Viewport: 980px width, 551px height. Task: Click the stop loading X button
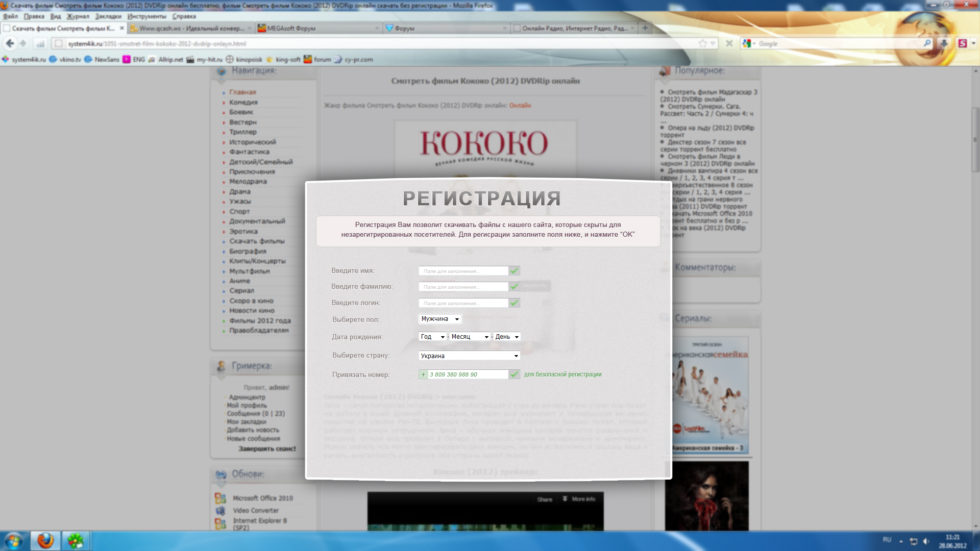pos(729,43)
